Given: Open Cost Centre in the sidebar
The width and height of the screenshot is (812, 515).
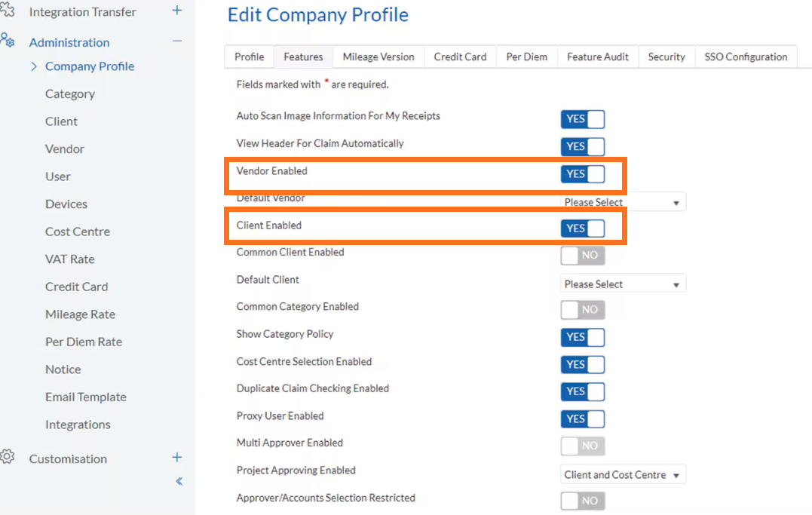Looking at the screenshot, I should coord(78,231).
